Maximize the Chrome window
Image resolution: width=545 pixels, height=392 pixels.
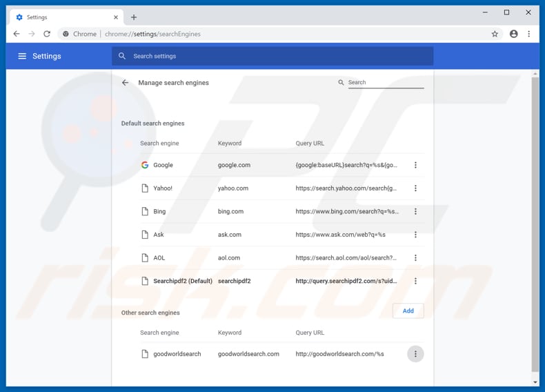[x=507, y=12]
